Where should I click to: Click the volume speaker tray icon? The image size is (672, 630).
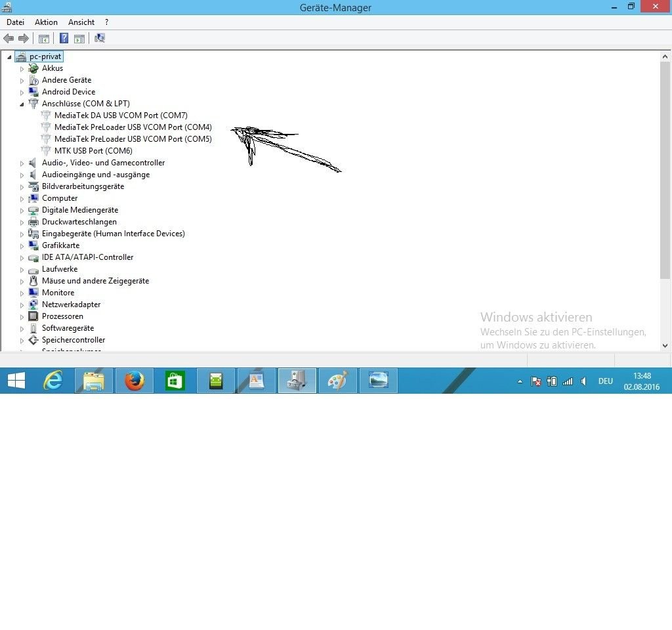click(583, 381)
